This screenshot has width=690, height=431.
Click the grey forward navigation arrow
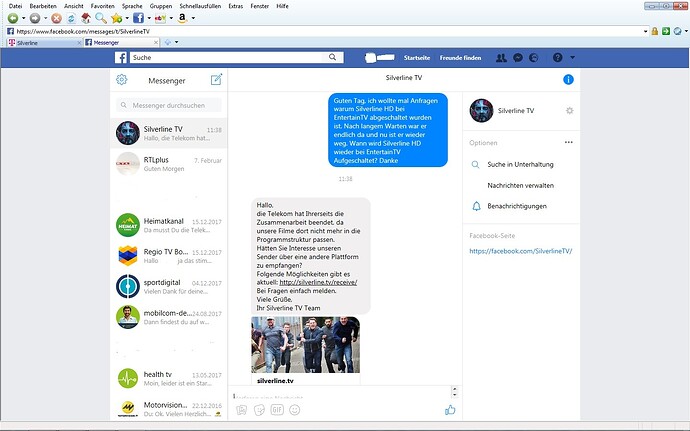click(x=35, y=18)
